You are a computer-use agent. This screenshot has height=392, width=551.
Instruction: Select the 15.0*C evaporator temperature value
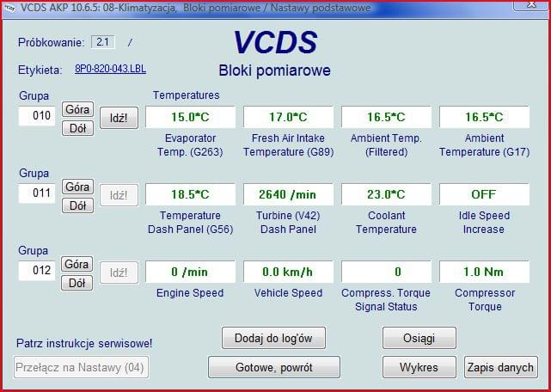coord(190,117)
